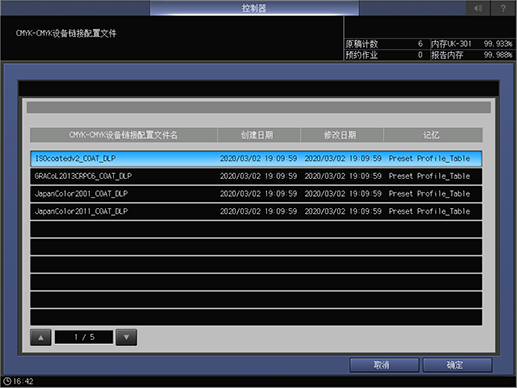Click the 确定 confirm button
Viewport: 517px width, 388px height.
point(457,365)
